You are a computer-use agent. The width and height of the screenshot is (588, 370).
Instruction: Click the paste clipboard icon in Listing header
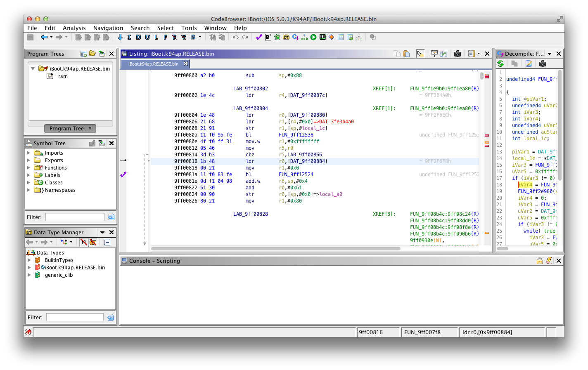click(x=406, y=54)
